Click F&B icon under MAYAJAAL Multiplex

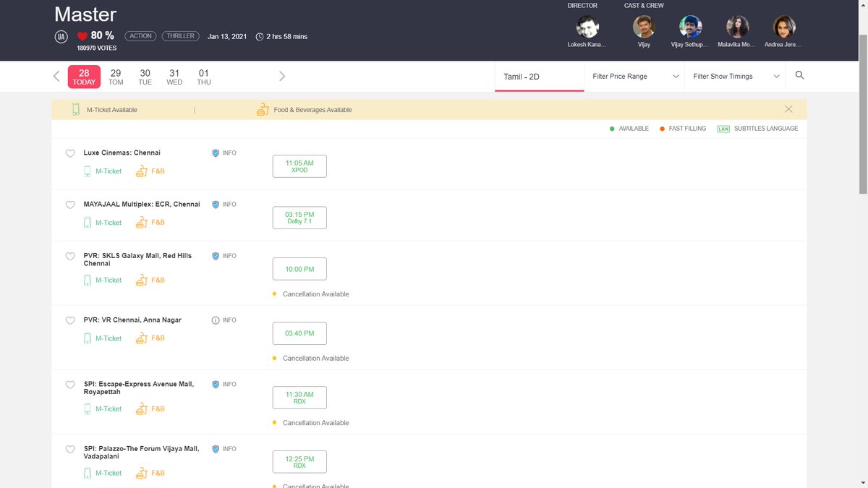(141, 223)
